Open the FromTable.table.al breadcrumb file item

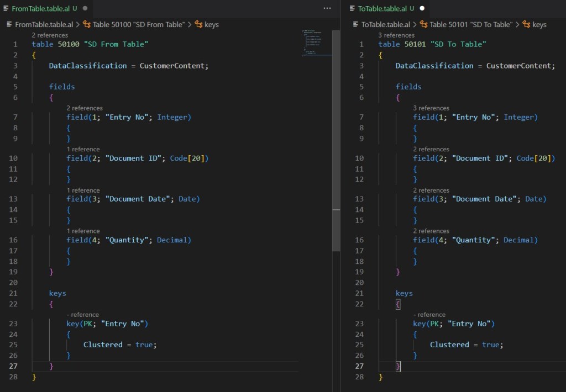point(43,25)
